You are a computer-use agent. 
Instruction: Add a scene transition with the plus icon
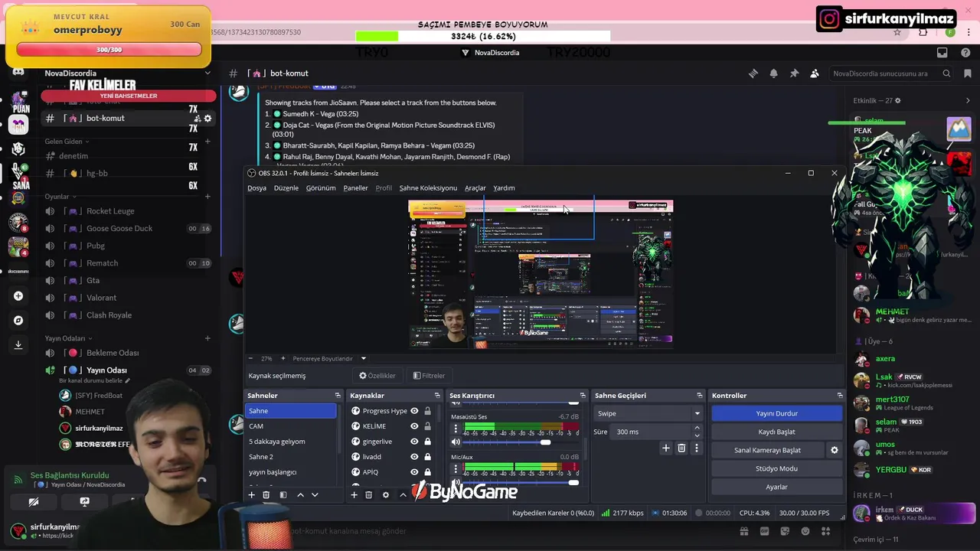click(x=666, y=448)
